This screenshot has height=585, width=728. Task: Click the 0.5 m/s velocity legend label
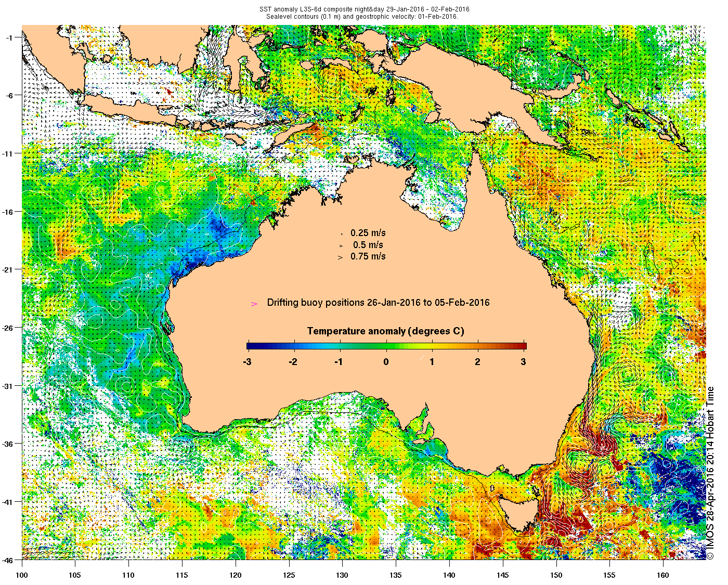tap(368, 245)
